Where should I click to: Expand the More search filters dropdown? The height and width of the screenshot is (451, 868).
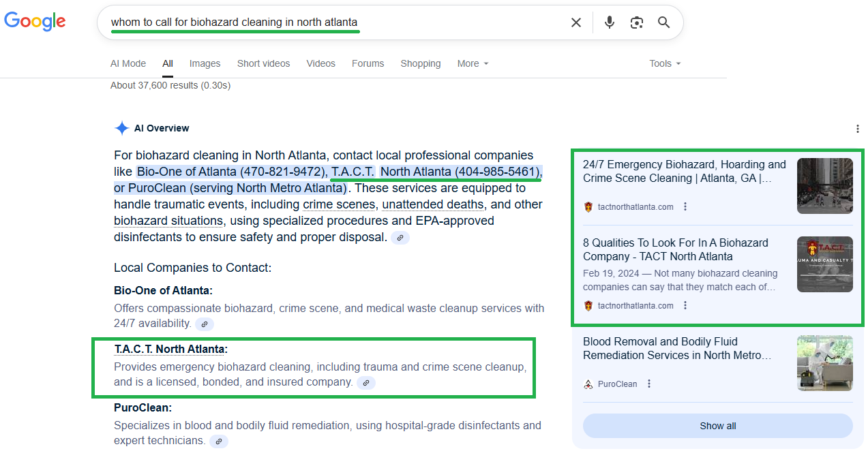click(473, 63)
